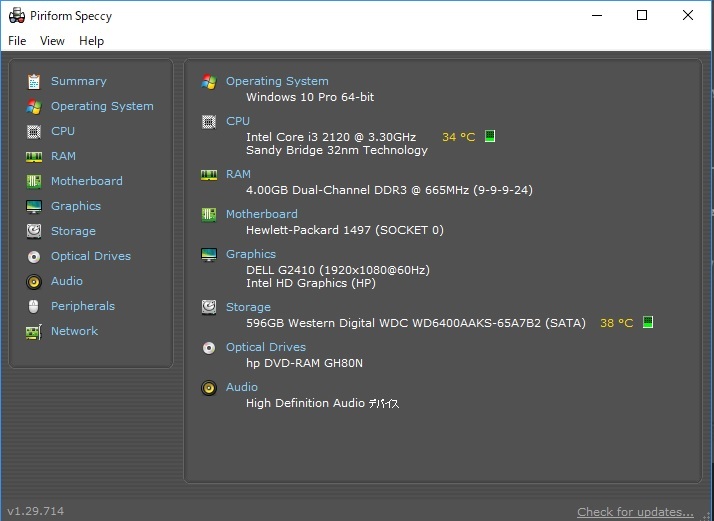Screen dimensions: 714x521
Task: Open the Help menu
Action: tap(92, 41)
